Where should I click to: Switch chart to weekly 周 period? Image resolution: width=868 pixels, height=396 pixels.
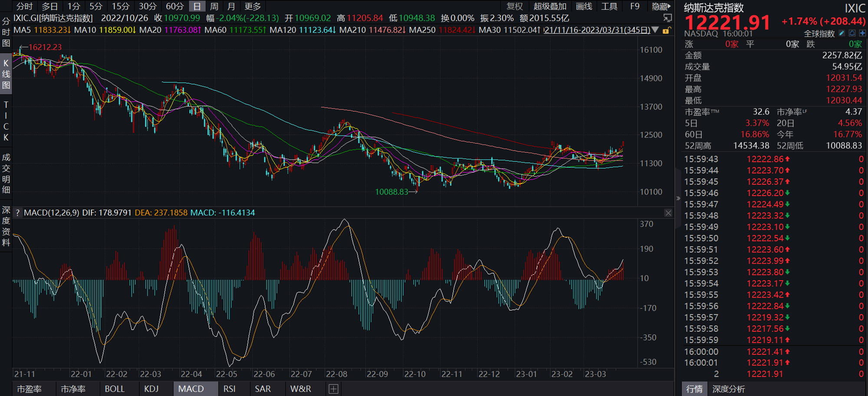(214, 7)
